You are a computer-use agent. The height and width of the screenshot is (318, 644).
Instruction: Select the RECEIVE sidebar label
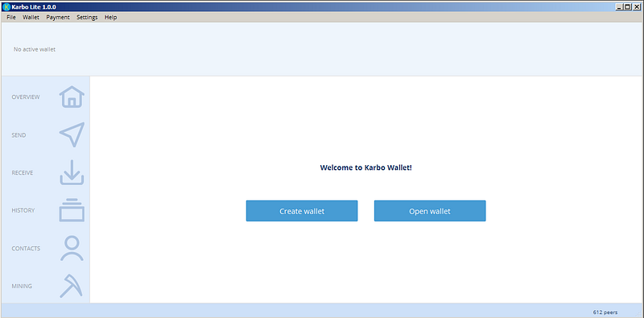pyautogui.click(x=23, y=172)
